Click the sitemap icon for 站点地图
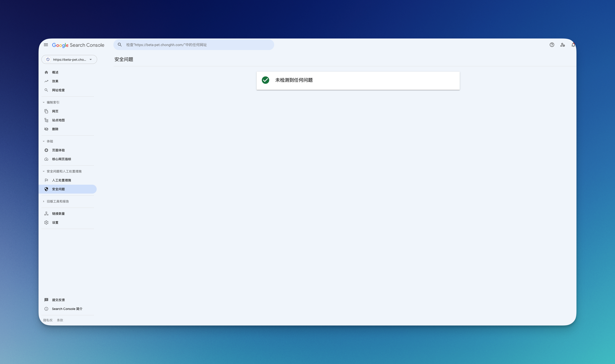Viewport: 615px width, 364px height. (46, 120)
